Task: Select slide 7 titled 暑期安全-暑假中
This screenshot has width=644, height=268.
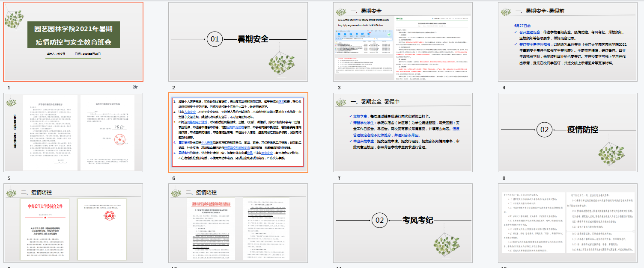Action: pos(403,132)
